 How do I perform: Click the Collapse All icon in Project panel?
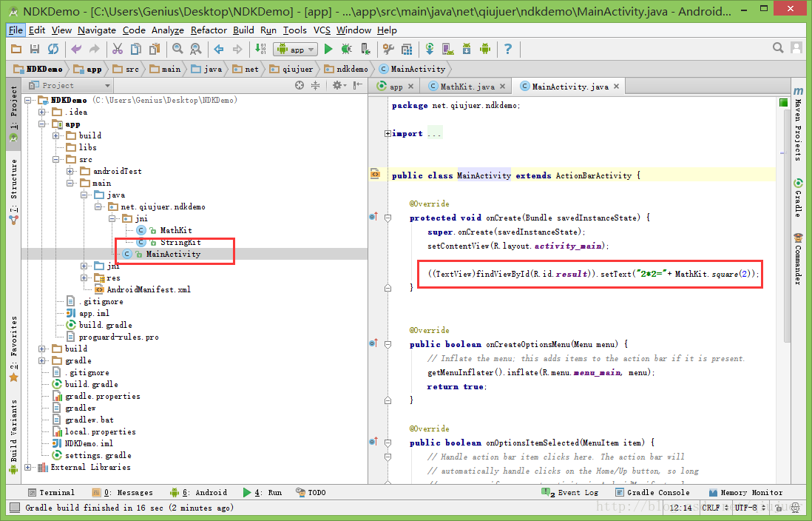(315, 86)
